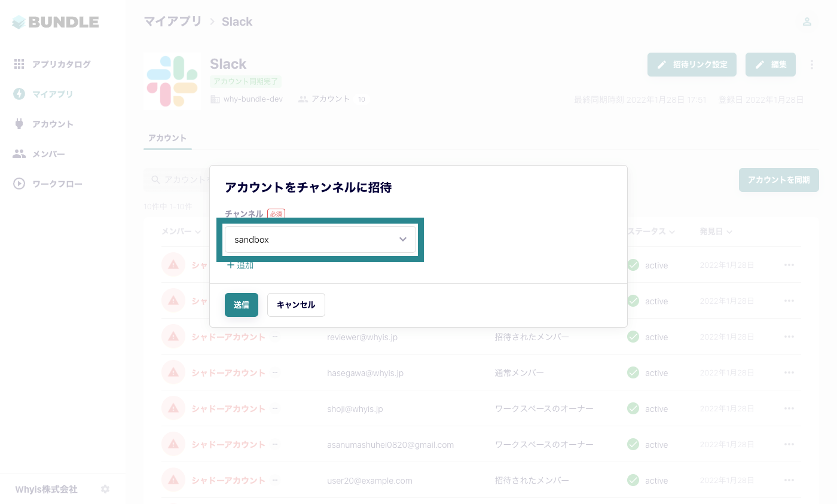This screenshot has width=837, height=504.
Task: Open メンバー in the sidebar
Action: [x=48, y=154]
